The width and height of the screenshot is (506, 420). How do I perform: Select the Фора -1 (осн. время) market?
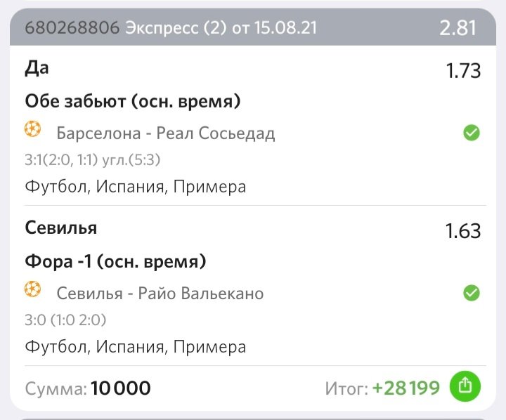coord(115,261)
